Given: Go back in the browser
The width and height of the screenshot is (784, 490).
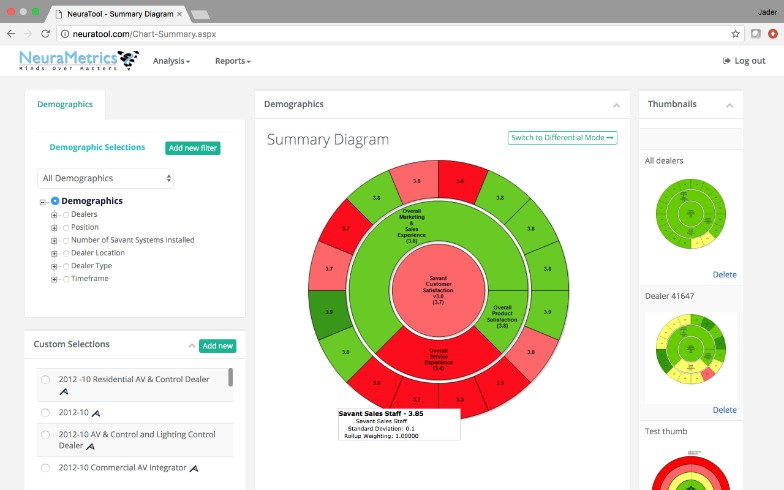Looking at the screenshot, I should 11,34.
